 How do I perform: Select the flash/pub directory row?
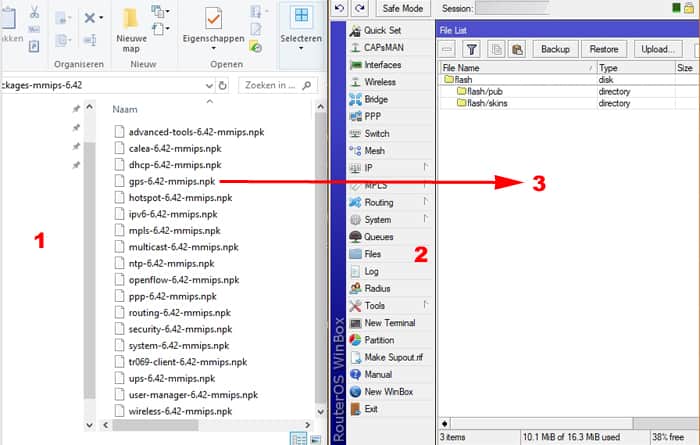568,91
